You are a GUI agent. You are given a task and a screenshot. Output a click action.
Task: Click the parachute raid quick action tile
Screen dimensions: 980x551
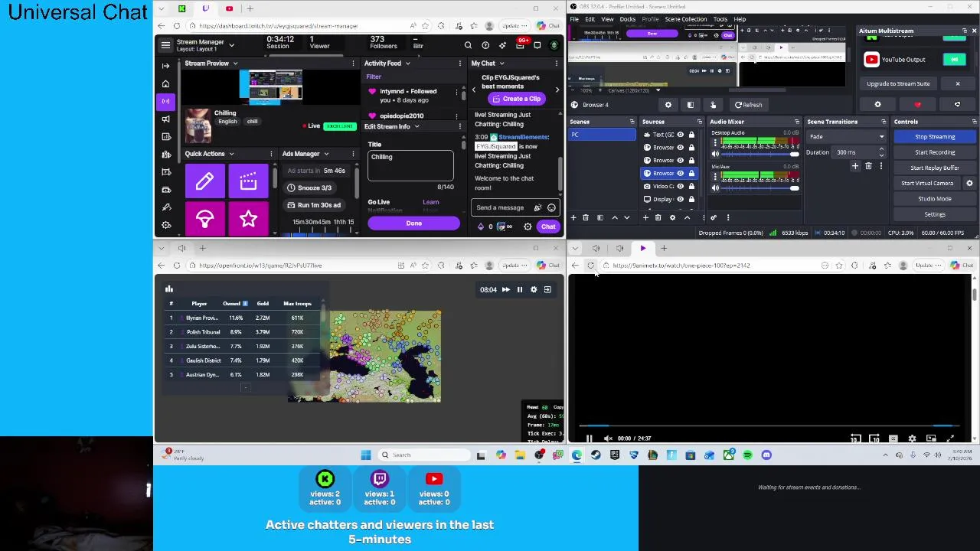(204, 220)
